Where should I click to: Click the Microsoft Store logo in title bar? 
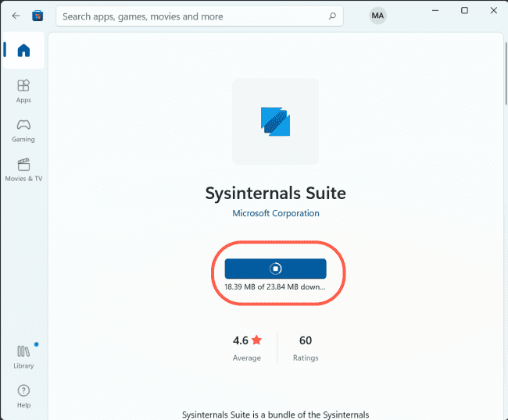38,16
